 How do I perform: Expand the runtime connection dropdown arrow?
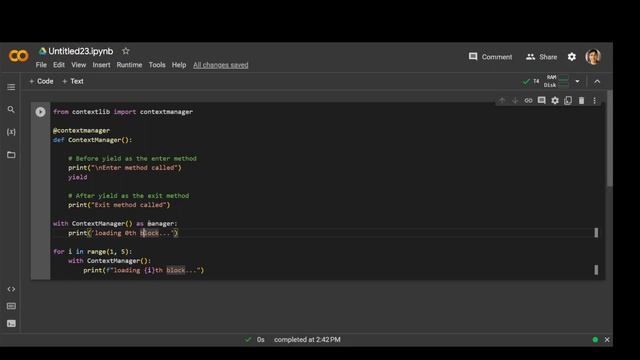(x=577, y=81)
